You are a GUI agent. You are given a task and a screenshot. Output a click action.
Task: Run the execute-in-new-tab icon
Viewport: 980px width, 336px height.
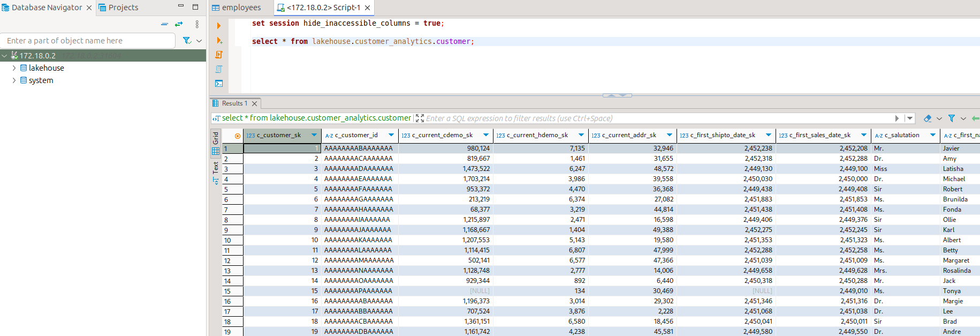(x=219, y=41)
